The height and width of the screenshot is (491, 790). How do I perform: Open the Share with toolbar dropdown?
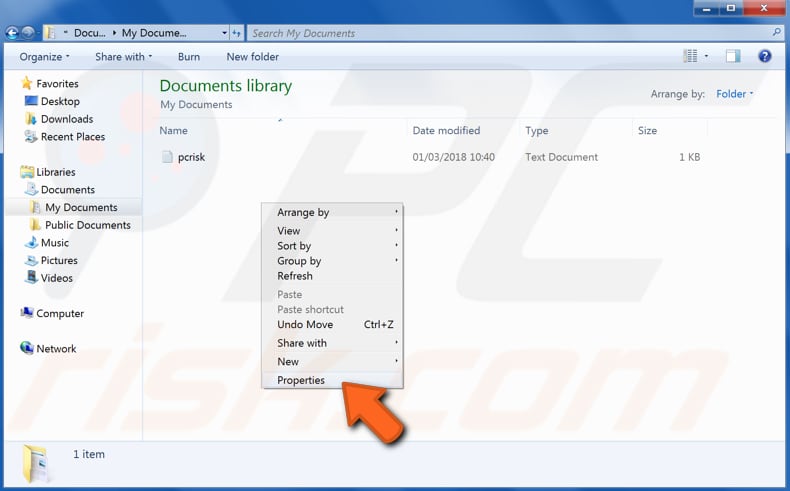tap(123, 57)
